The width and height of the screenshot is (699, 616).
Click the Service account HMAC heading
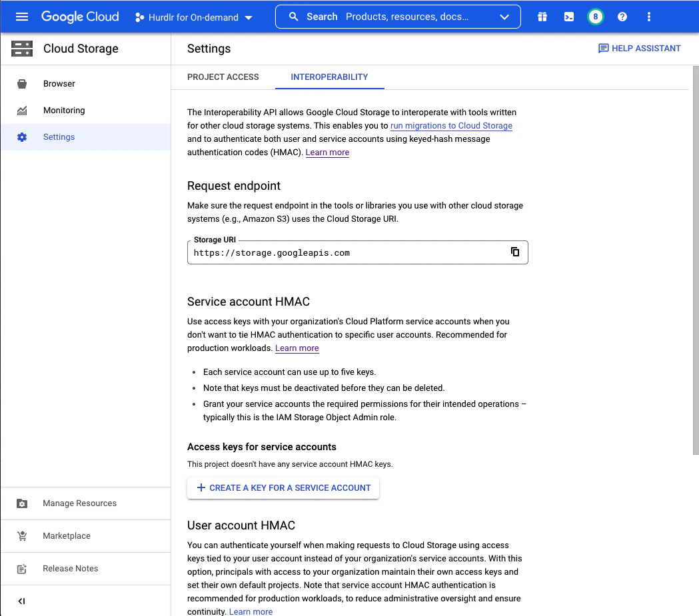249,302
